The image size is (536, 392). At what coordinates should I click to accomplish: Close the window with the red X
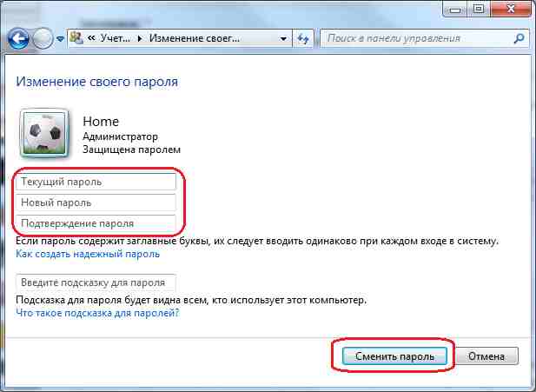511,9
